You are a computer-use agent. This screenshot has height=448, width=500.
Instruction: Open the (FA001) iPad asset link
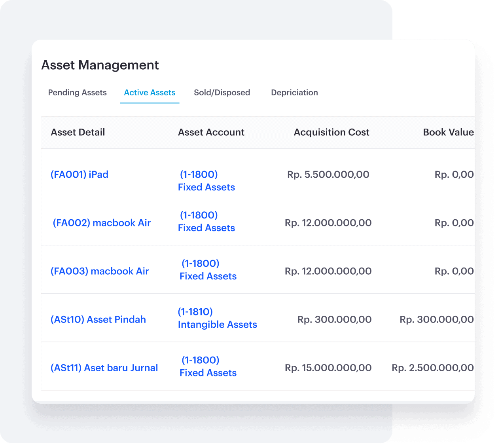(80, 175)
